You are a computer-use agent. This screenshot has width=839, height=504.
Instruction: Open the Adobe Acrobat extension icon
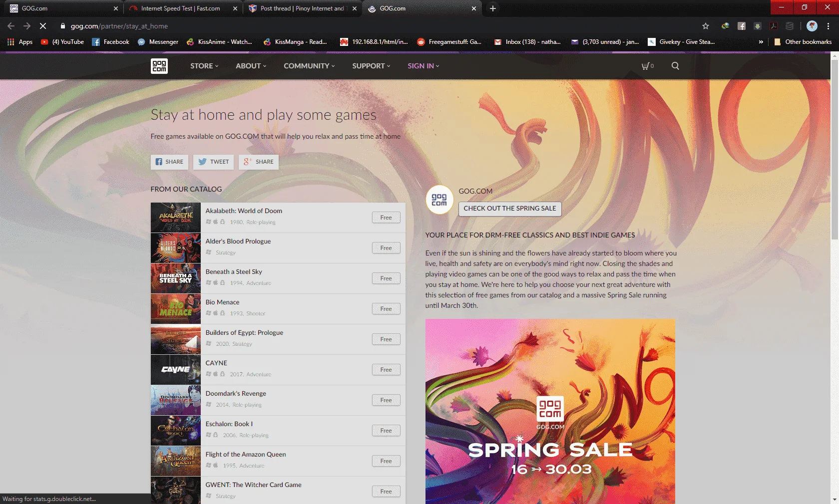point(774,26)
